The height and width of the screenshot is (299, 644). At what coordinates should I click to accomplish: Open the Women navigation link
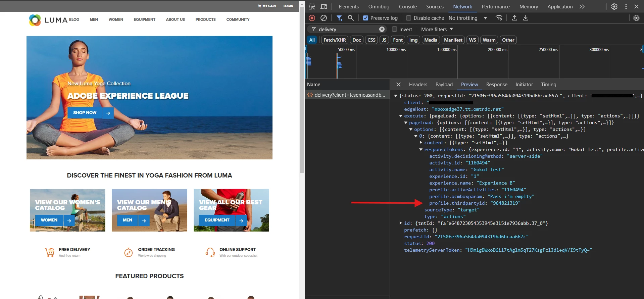pos(116,19)
